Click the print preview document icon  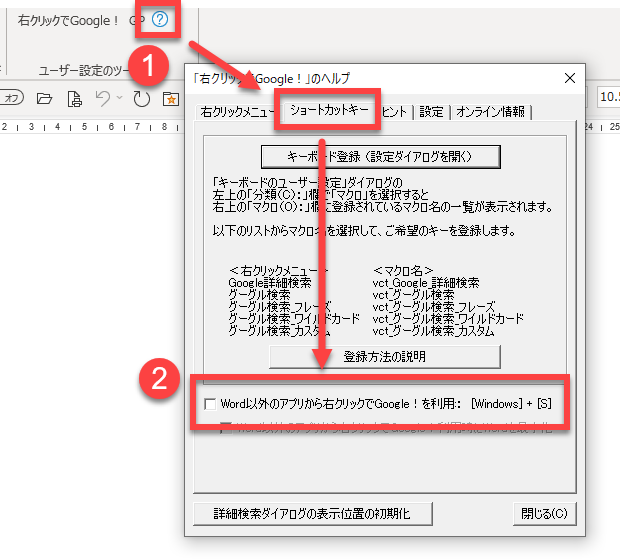tap(73, 98)
